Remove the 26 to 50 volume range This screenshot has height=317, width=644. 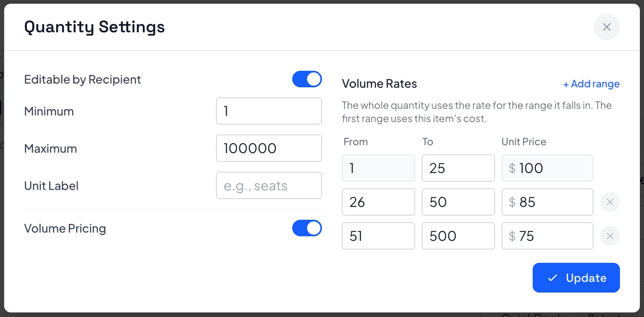610,202
